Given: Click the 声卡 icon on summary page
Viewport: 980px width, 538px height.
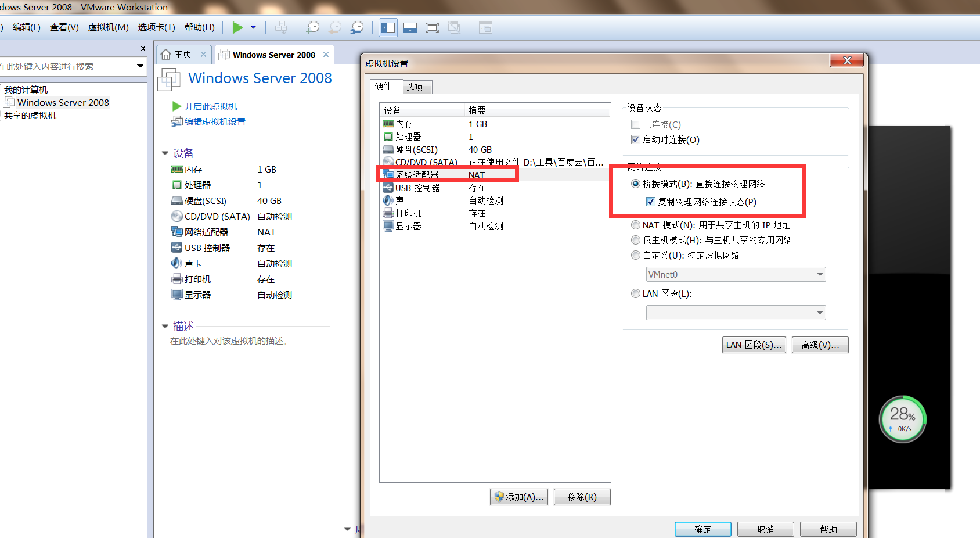Looking at the screenshot, I should point(176,263).
